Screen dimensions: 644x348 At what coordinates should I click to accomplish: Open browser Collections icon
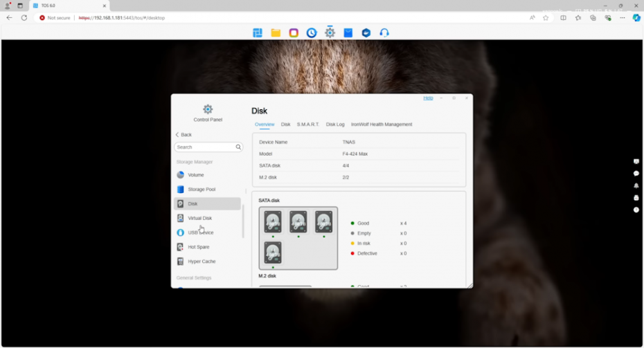click(x=593, y=18)
